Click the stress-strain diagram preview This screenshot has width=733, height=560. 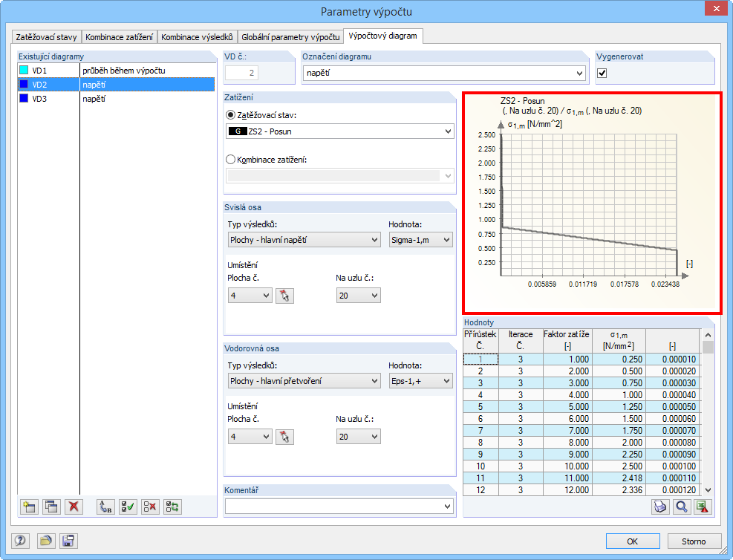(593, 204)
